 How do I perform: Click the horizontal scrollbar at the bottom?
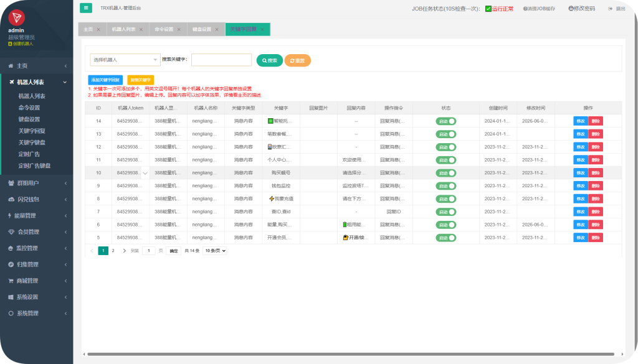(350, 354)
